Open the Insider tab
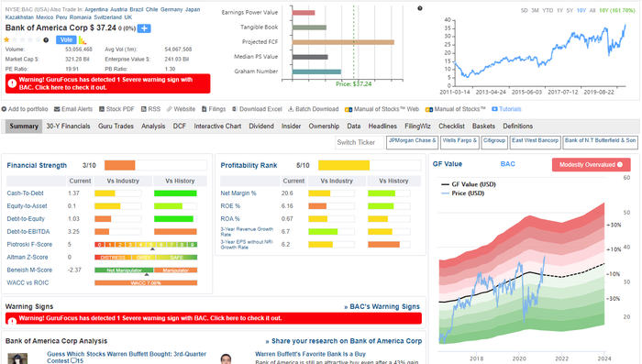Image resolution: width=642 pixels, height=364 pixels. (291, 127)
